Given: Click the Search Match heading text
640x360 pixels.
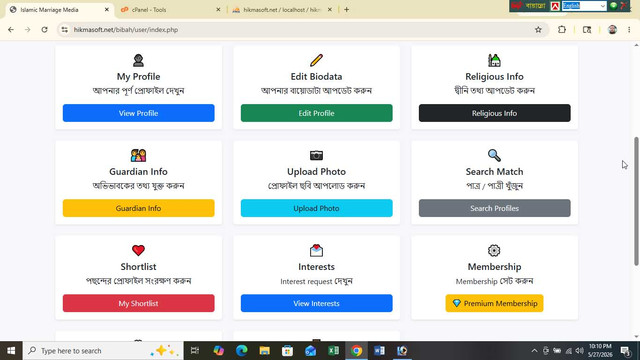Looking at the screenshot, I should [494, 171].
